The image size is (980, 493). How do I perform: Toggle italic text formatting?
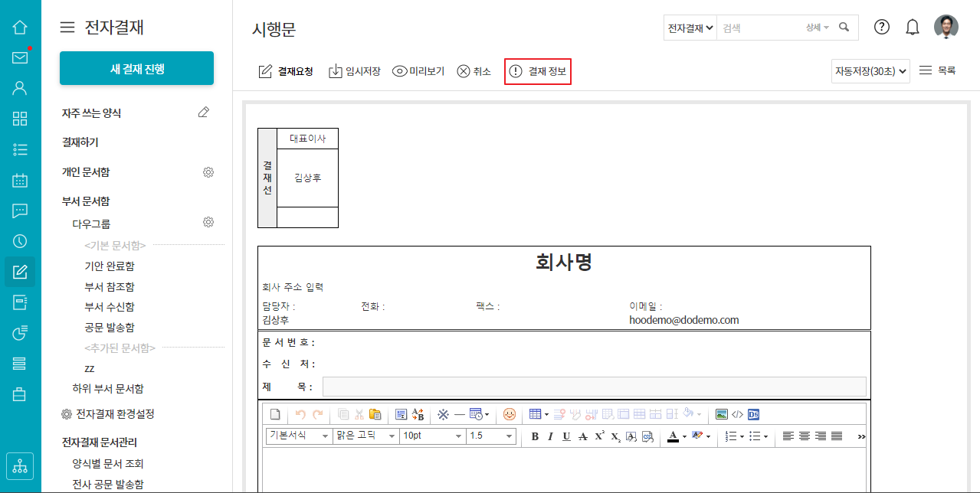tap(550, 436)
